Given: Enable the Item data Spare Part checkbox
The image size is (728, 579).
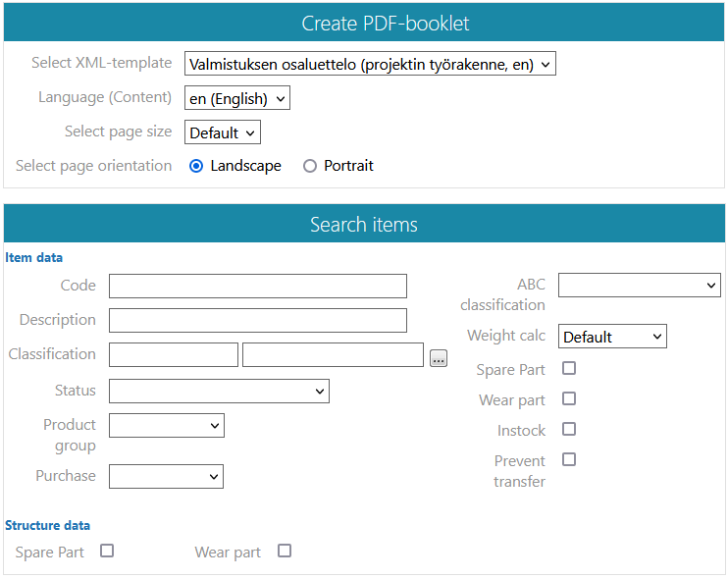Looking at the screenshot, I should tap(569, 369).
